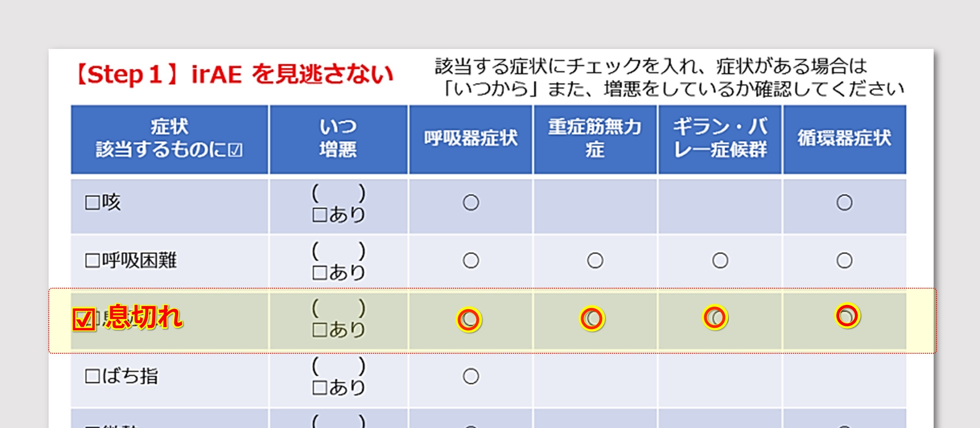
Task: Uncheck the red 息切れ checkbox
Action: (84, 319)
